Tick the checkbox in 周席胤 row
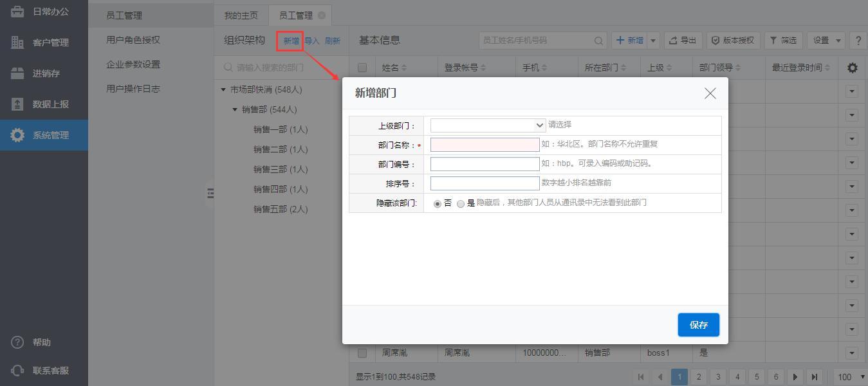The height and width of the screenshot is (386, 868). coord(362,353)
